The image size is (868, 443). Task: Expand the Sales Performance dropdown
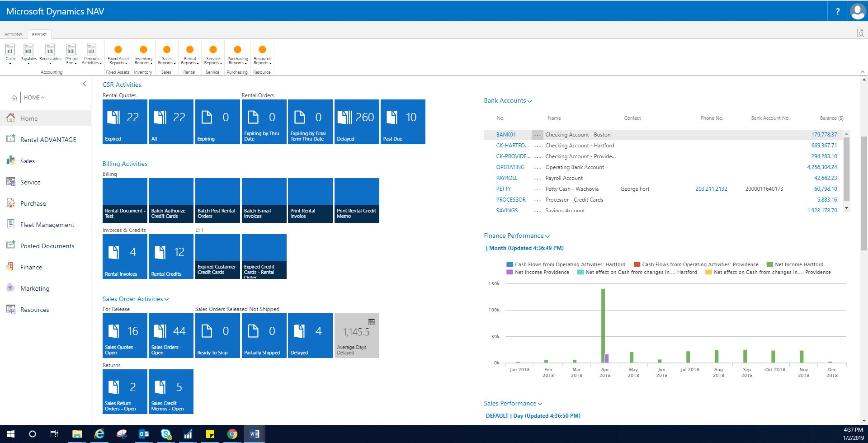click(x=540, y=404)
